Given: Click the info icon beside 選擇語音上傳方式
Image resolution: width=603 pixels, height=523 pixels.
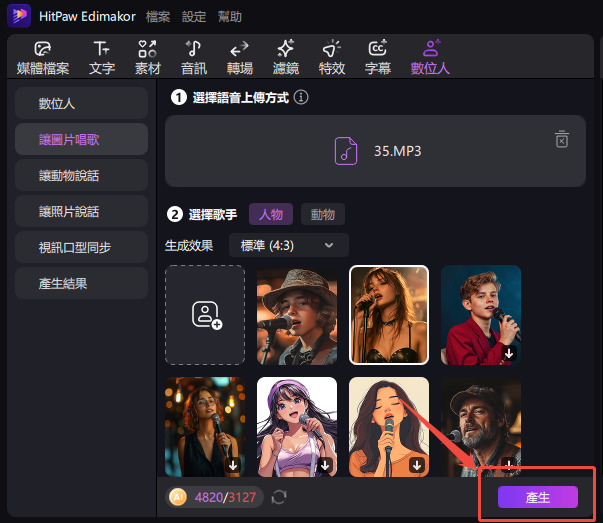Looking at the screenshot, I should coord(301,97).
